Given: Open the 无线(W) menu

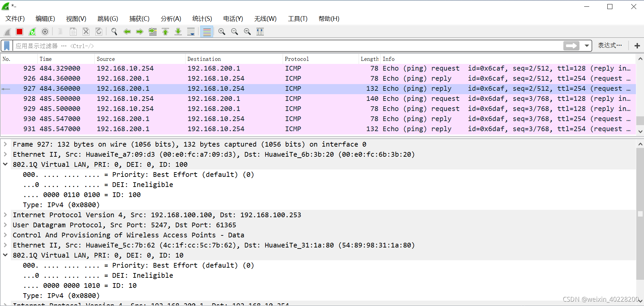Looking at the screenshot, I should pos(266,19).
